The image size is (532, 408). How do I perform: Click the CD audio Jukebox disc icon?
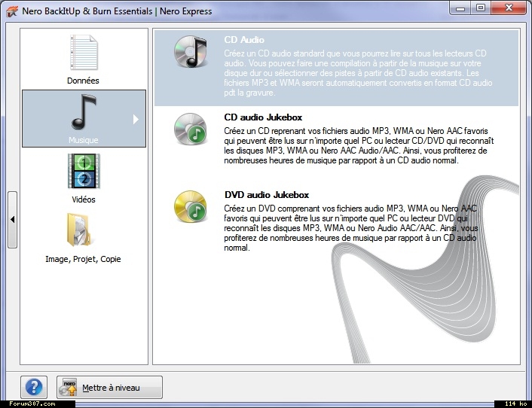tap(191, 129)
